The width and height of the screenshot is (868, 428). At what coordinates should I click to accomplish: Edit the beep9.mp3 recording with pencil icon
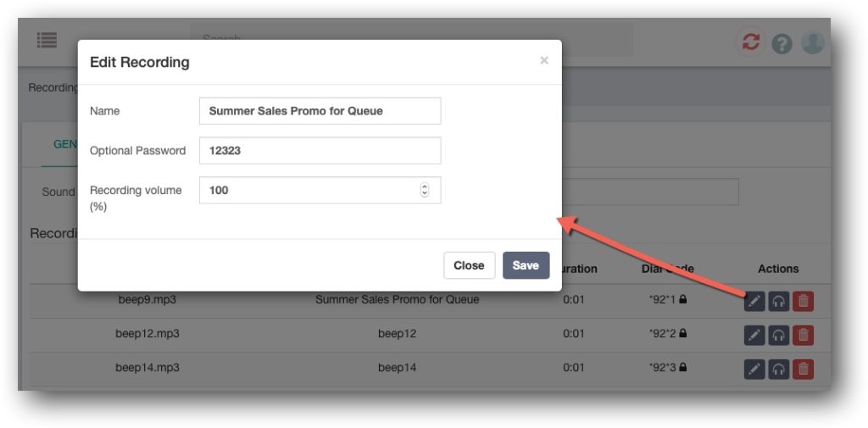pos(754,302)
